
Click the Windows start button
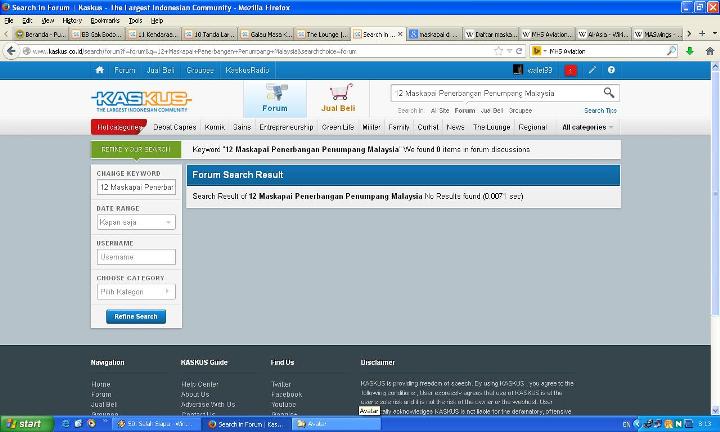tap(27, 423)
